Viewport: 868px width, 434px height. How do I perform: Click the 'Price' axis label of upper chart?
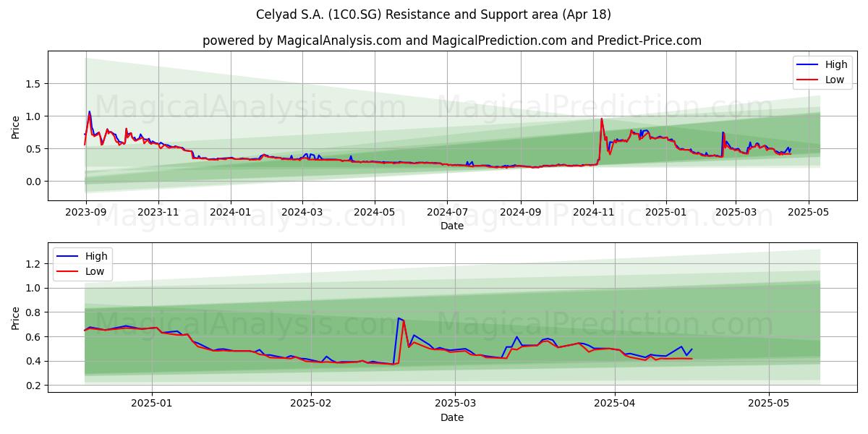pos(16,126)
